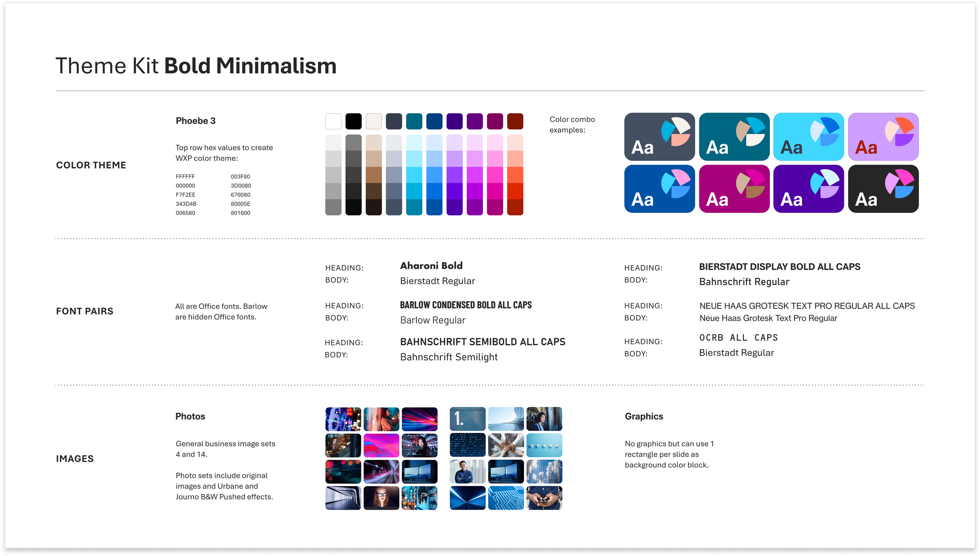
Task: Select the teal 006580 top-row swatch
Action: tap(414, 121)
